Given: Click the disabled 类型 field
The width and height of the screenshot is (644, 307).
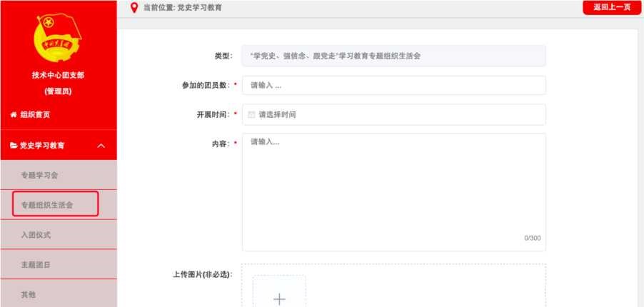Looking at the screenshot, I should [394, 56].
